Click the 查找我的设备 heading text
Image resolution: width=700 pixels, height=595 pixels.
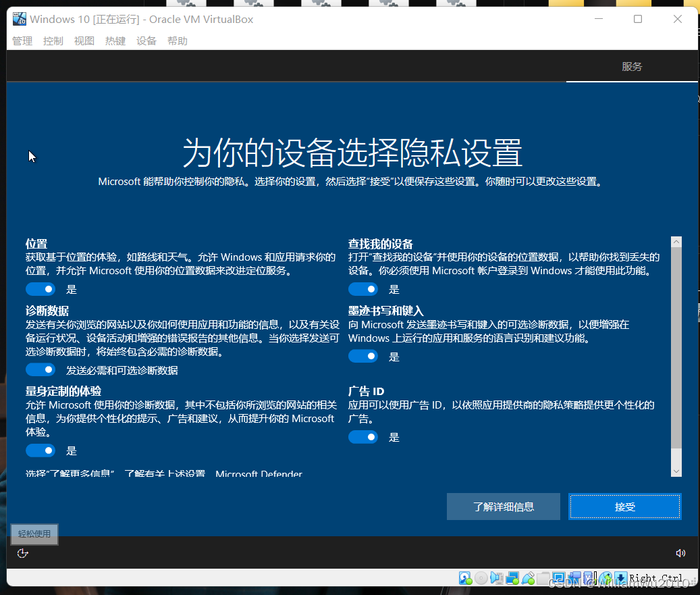[380, 244]
